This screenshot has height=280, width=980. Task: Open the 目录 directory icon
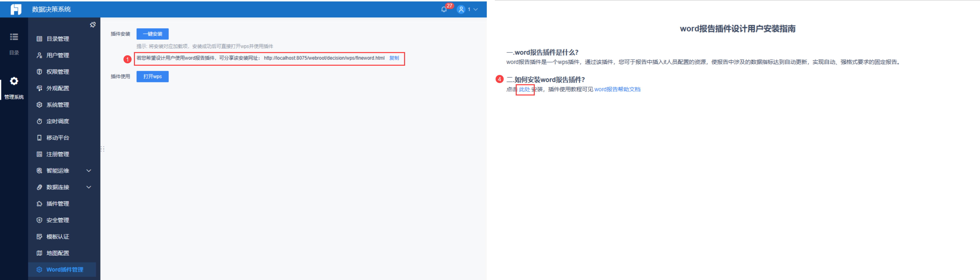click(x=14, y=37)
